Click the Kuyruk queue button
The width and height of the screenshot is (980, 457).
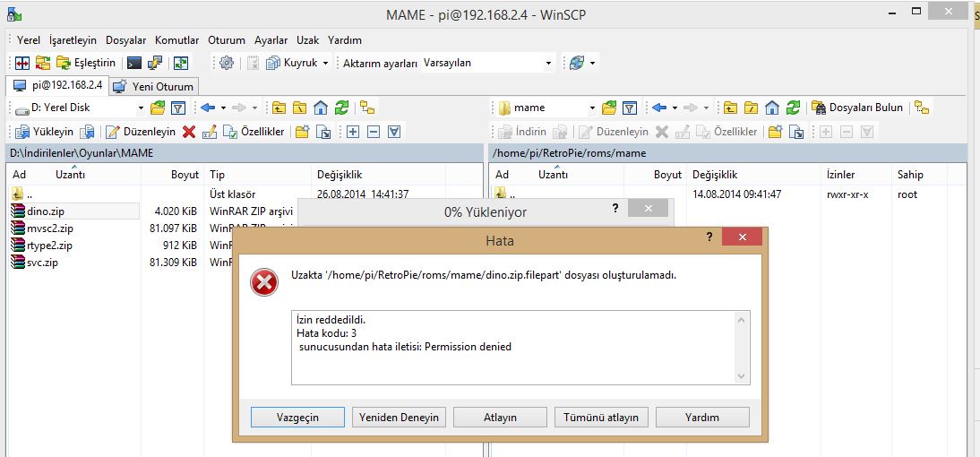292,63
